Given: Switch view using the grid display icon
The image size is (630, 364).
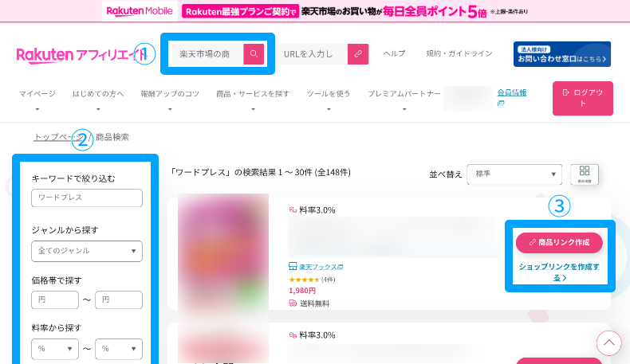Looking at the screenshot, I should coord(585,174).
